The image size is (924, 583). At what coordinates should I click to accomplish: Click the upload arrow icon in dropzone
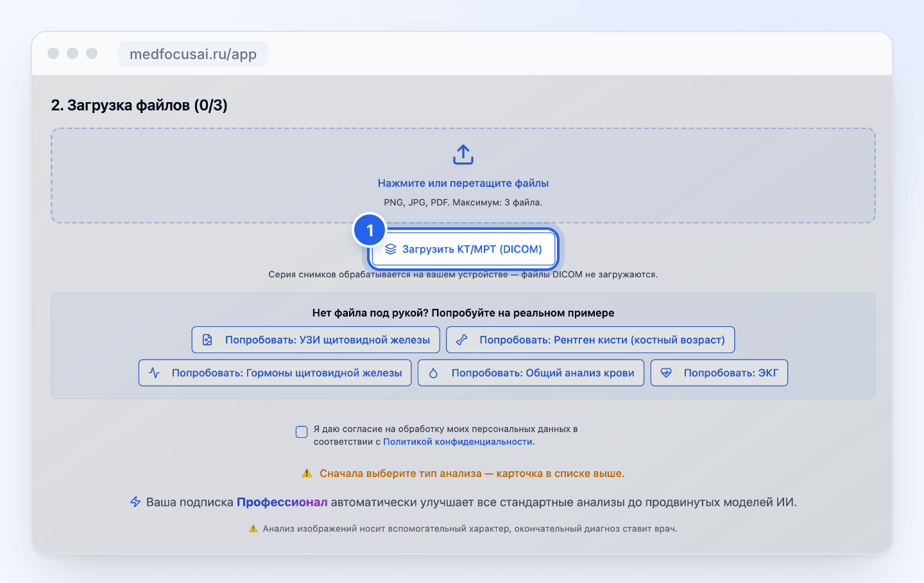click(463, 155)
